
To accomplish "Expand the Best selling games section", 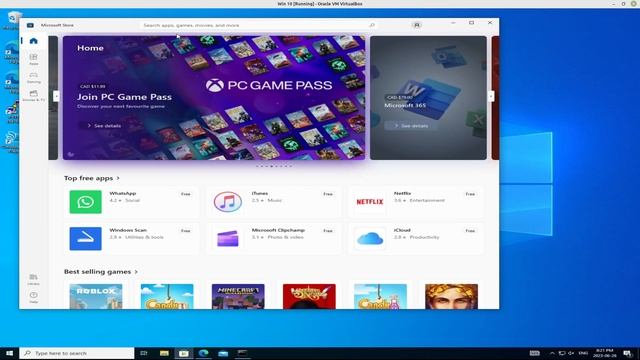I will click(101, 271).
